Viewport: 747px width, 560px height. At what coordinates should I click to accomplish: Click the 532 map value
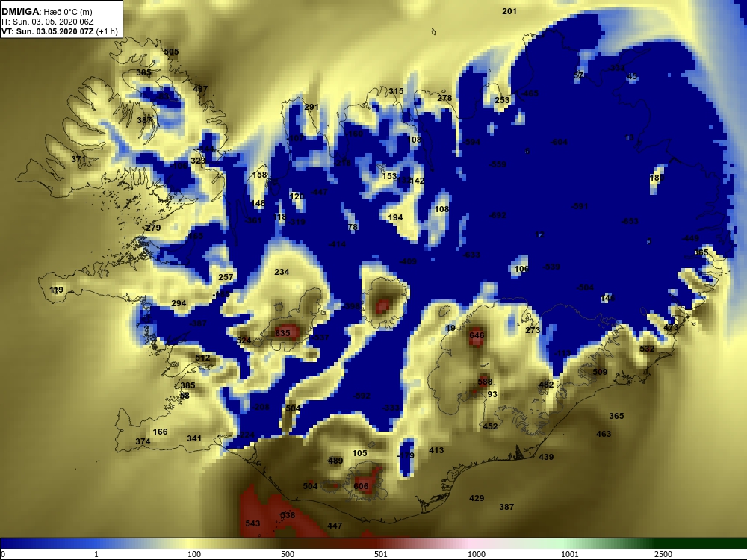[x=647, y=349]
